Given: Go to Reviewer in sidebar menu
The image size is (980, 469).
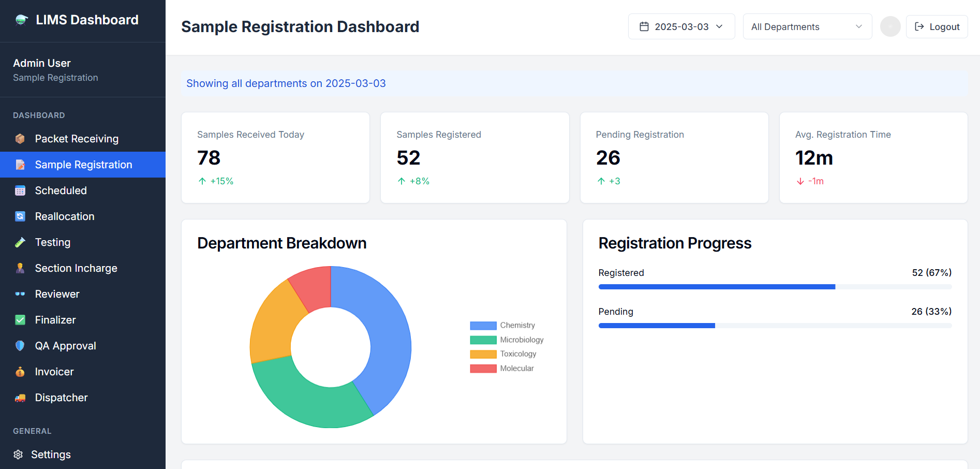Looking at the screenshot, I should click(x=57, y=294).
